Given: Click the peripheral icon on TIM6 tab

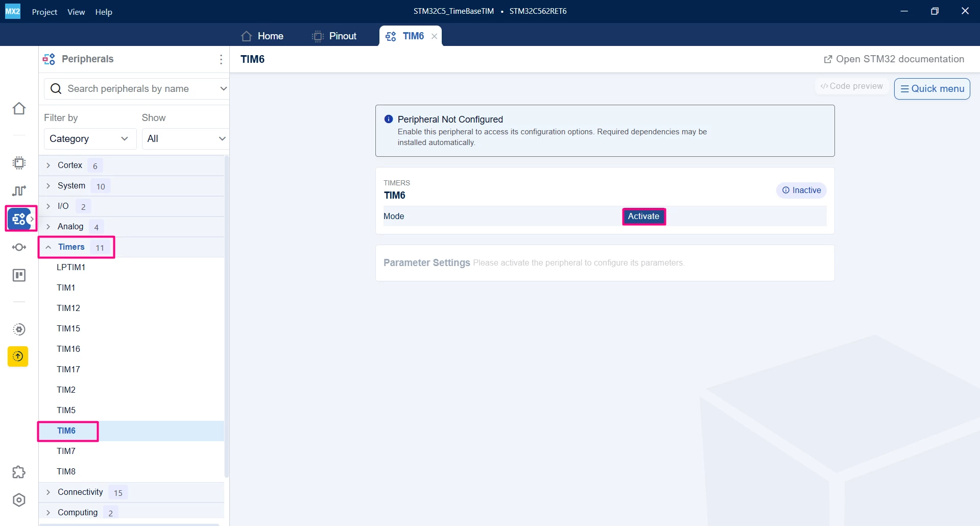Looking at the screenshot, I should pyautogui.click(x=391, y=36).
